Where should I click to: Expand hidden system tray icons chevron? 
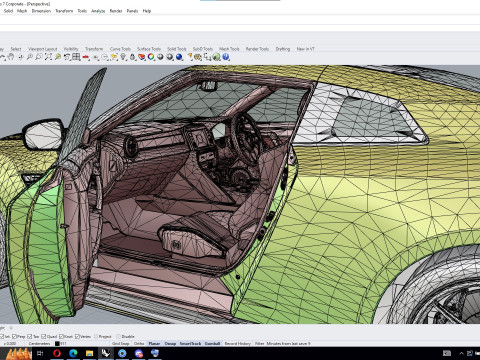[x=461, y=353]
